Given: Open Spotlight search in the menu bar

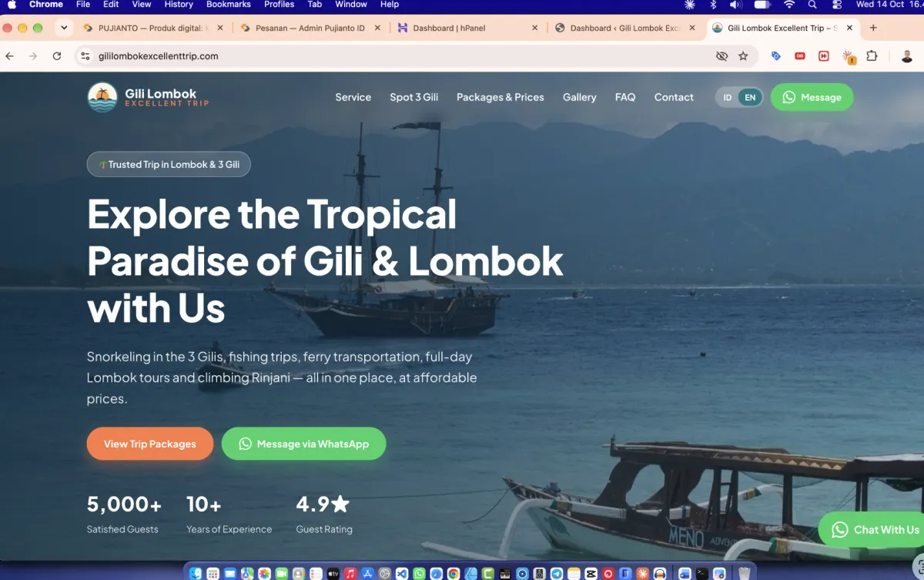Looking at the screenshot, I should point(812,5).
